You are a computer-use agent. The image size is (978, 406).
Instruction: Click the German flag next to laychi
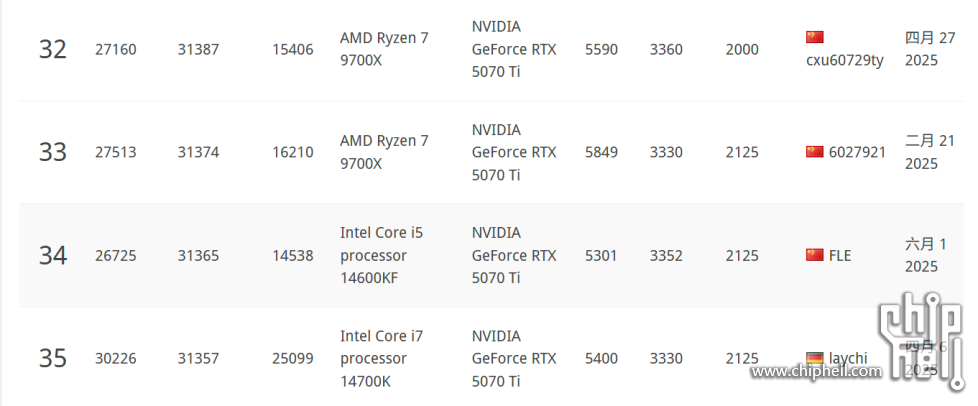click(815, 359)
